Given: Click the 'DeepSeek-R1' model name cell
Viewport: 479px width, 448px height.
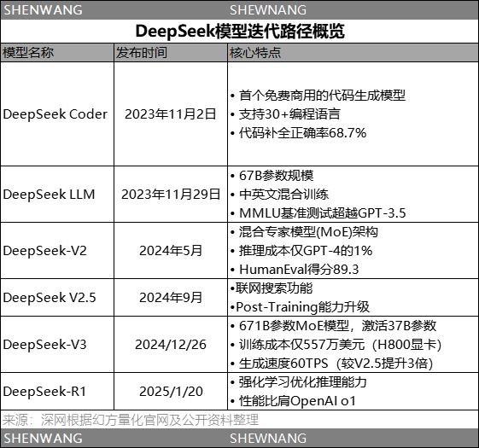Looking at the screenshot, I should click(57, 391).
